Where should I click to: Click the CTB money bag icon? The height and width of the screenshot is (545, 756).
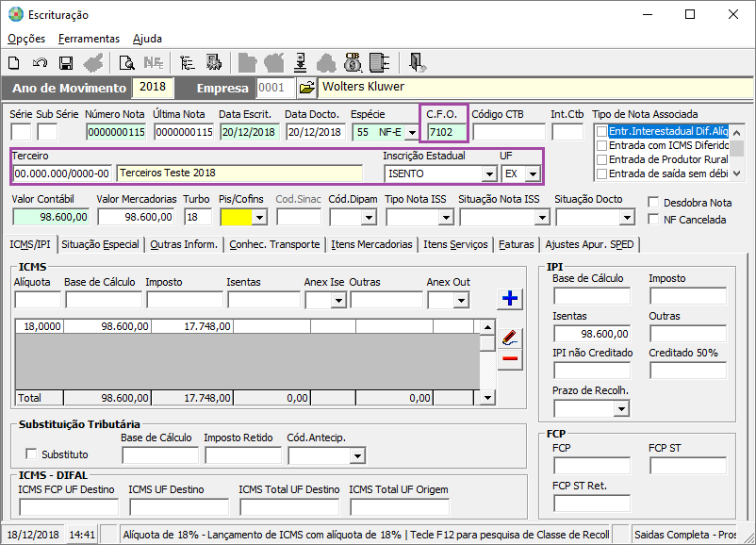tap(353, 62)
